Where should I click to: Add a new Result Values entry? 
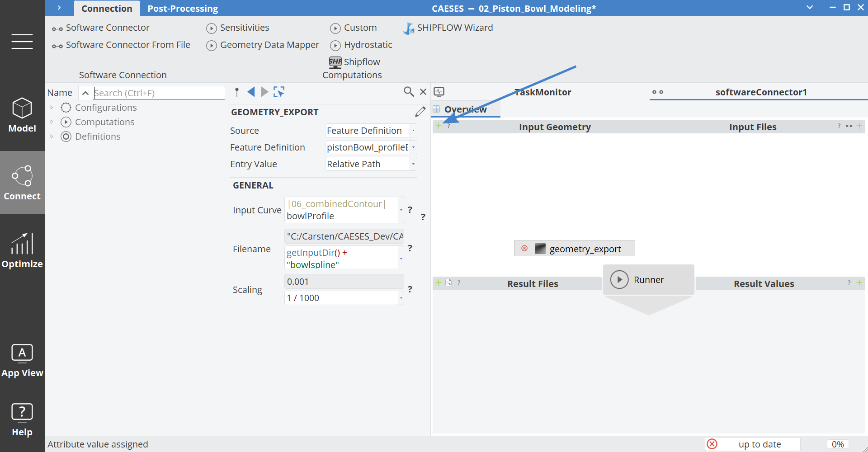(859, 282)
